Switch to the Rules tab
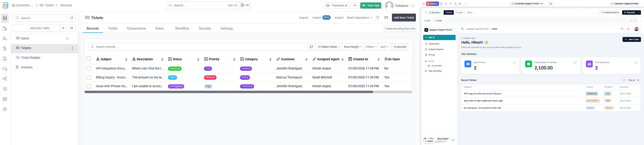644x145 pixels. pyautogui.click(x=159, y=28)
